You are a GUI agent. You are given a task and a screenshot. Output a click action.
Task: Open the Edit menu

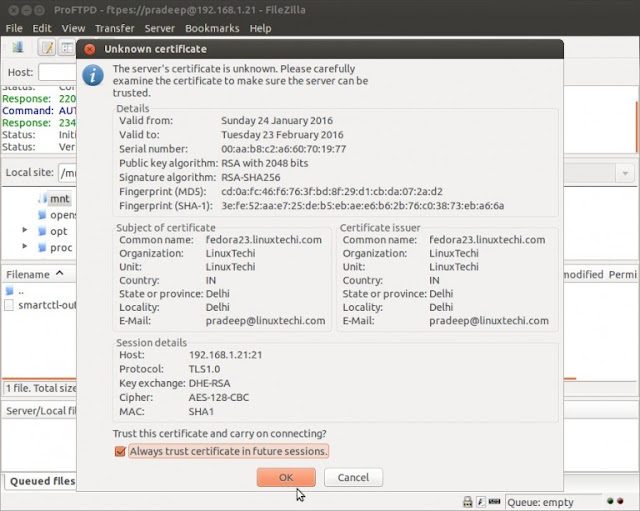click(42, 28)
